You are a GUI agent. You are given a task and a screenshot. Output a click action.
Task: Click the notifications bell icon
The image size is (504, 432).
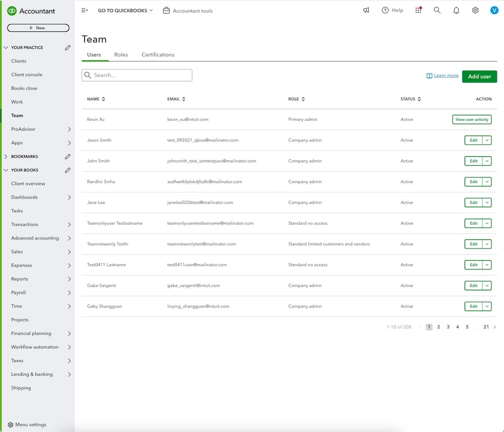pos(456,10)
